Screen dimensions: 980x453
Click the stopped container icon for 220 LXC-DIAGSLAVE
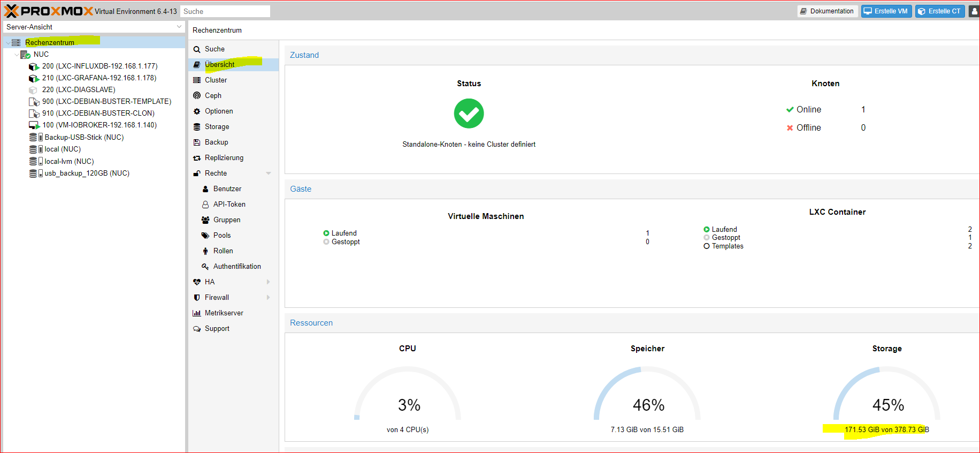pyautogui.click(x=33, y=90)
